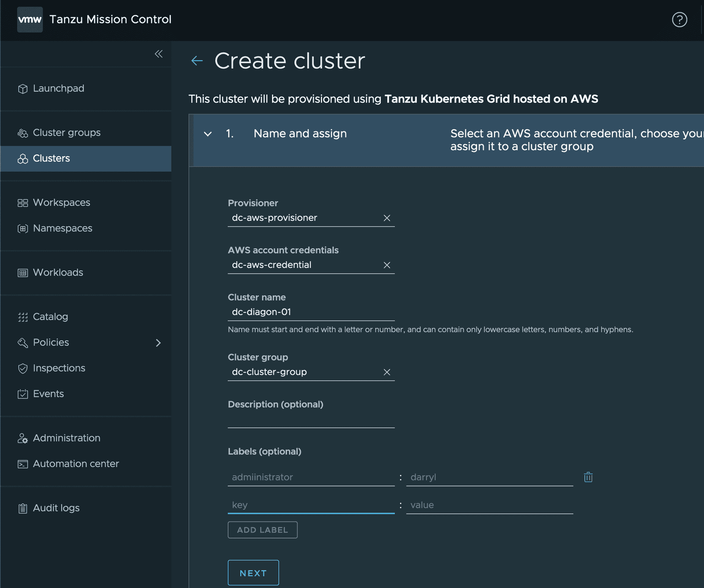Click the Description optional field
This screenshot has width=704, height=588.
click(311, 423)
